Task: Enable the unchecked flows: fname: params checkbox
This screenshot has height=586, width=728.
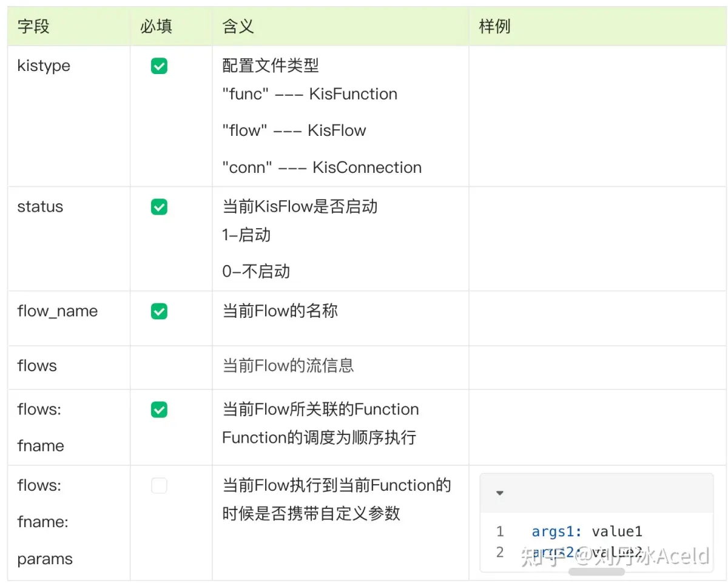Action: [x=159, y=486]
